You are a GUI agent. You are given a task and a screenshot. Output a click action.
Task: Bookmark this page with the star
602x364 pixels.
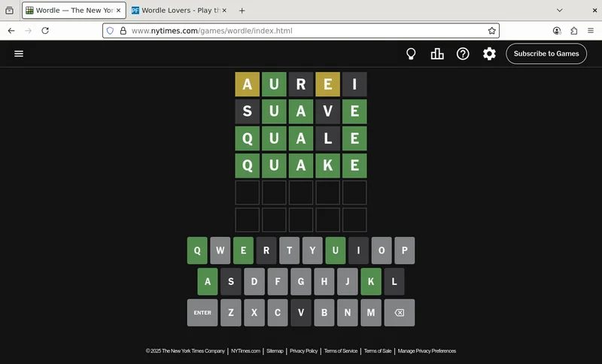coord(492,31)
